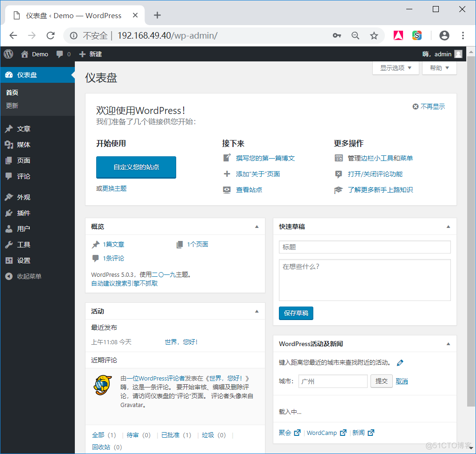This screenshot has width=476, height=454.
Task: Click 自动建议搜索引擎不抓取 link
Action: click(125, 284)
